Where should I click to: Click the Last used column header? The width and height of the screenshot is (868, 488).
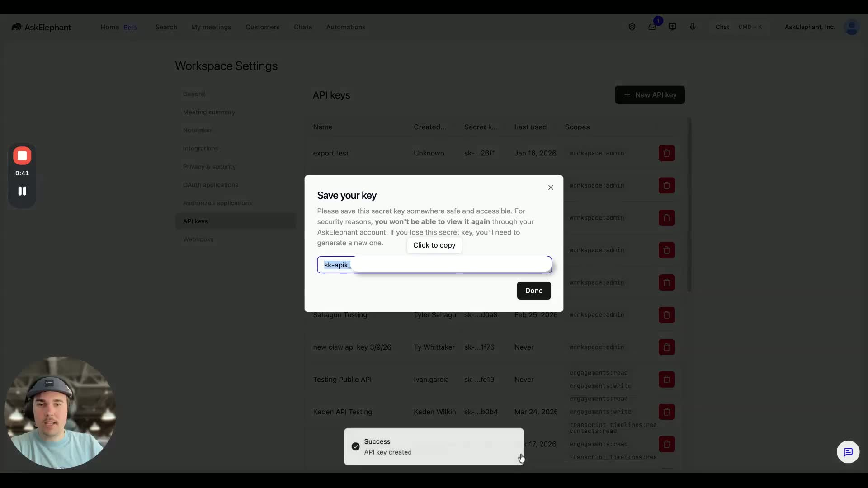tap(530, 127)
